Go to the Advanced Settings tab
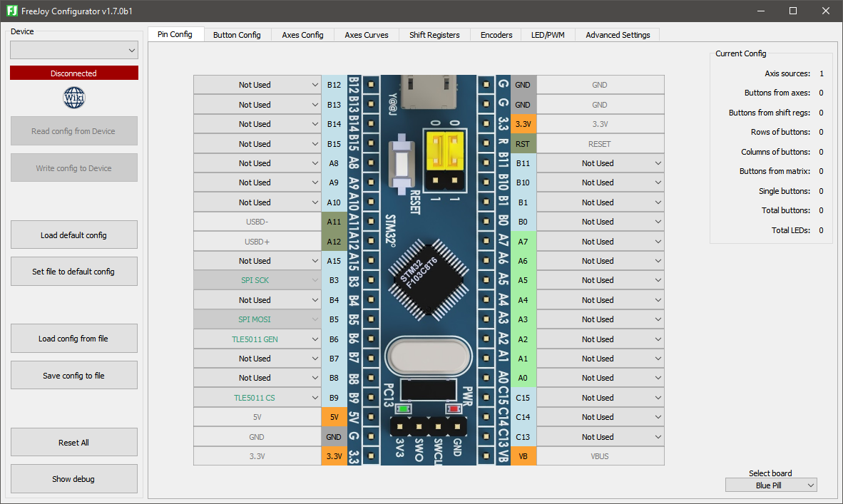Viewport: 843px width, 504px height. [x=618, y=35]
